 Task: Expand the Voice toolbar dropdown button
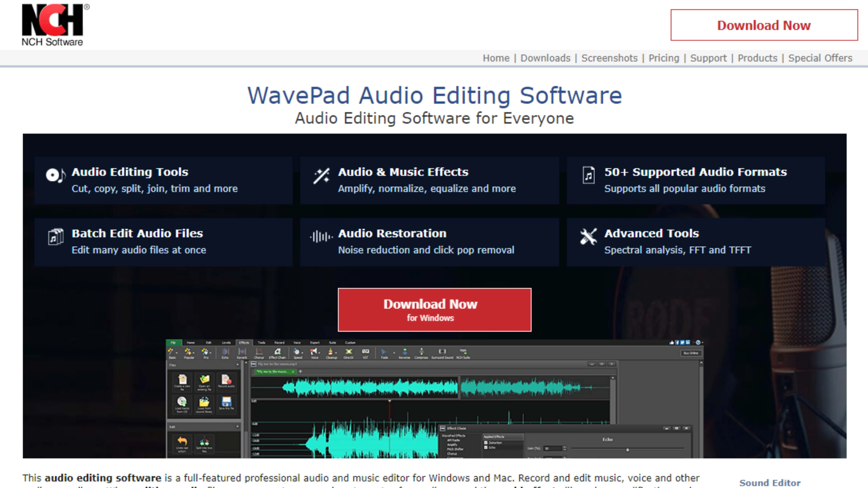click(x=319, y=353)
